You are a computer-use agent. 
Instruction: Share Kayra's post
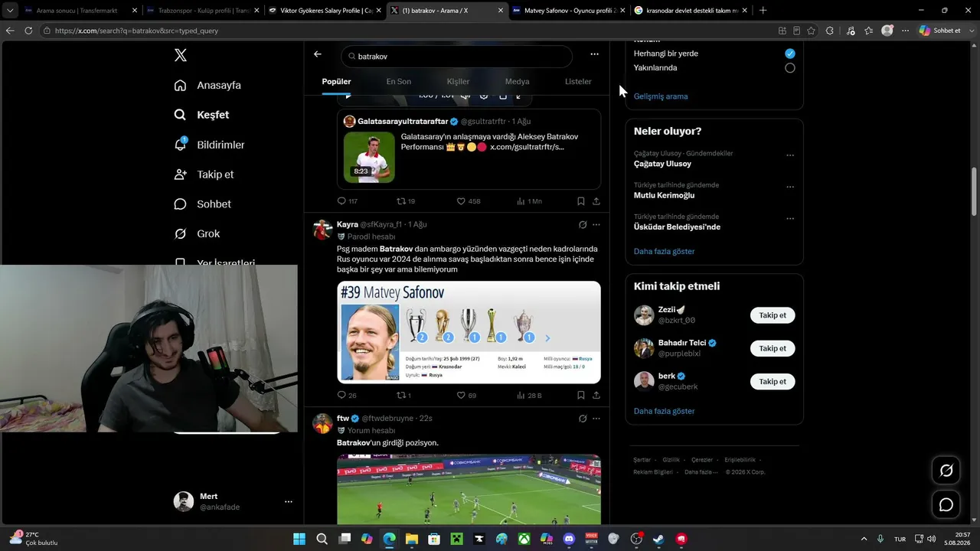596,396
